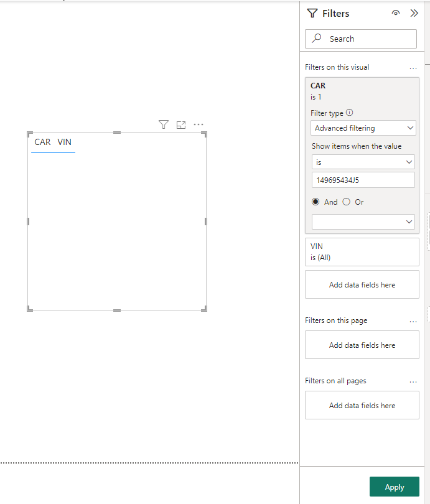The image size is (430, 504).
Task: Collapse the Filters pane with double chevron
Action: [414, 13]
